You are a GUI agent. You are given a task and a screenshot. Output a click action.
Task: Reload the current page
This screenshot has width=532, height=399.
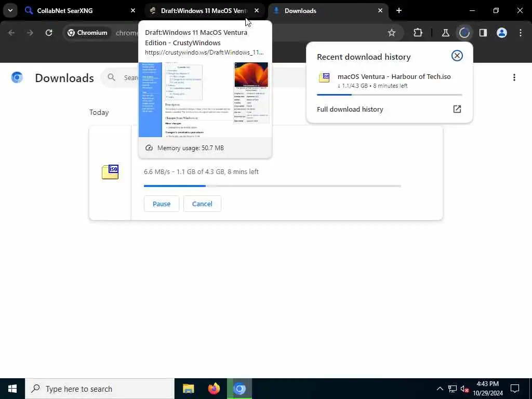[49, 33]
